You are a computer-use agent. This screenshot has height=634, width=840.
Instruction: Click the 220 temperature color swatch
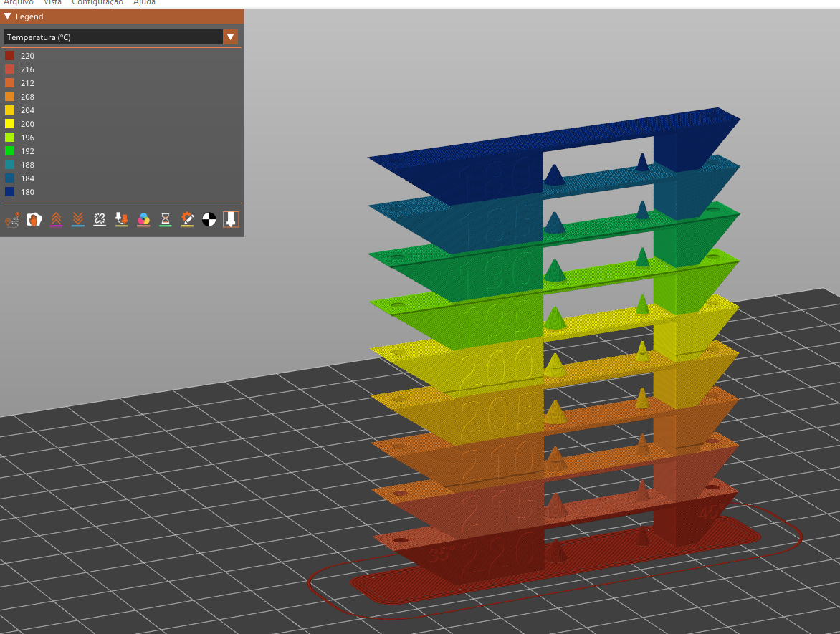[x=9, y=56]
